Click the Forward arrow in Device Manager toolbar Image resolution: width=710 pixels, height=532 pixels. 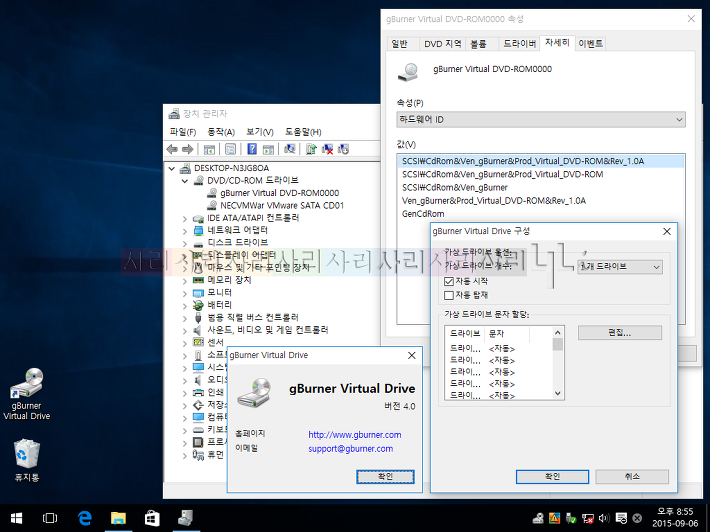(187, 149)
